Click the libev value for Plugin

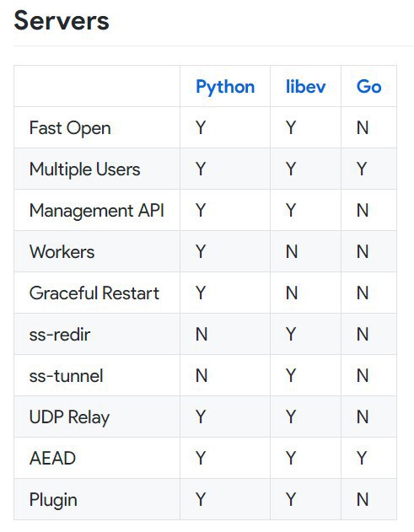tap(291, 500)
